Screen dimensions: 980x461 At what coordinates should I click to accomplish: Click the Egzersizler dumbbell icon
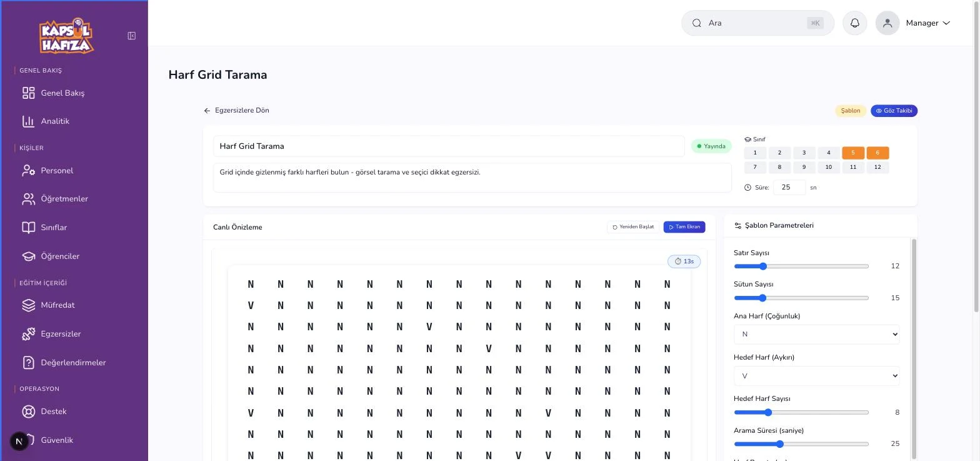tap(28, 333)
